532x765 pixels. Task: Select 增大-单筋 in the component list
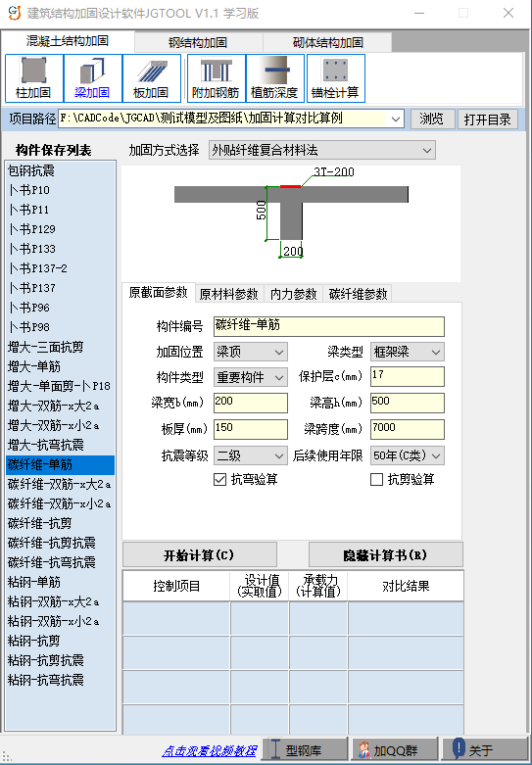pos(60,366)
